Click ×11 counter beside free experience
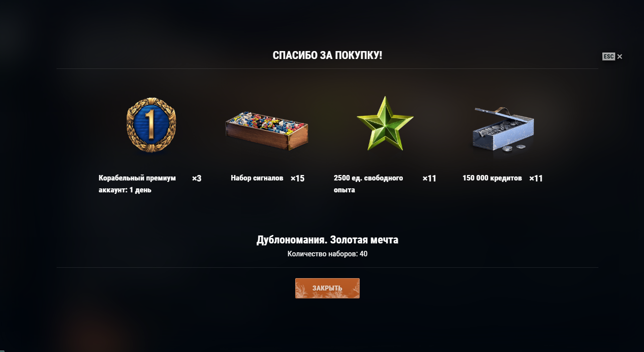Screen dimensions: 644x352 point(429,178)
